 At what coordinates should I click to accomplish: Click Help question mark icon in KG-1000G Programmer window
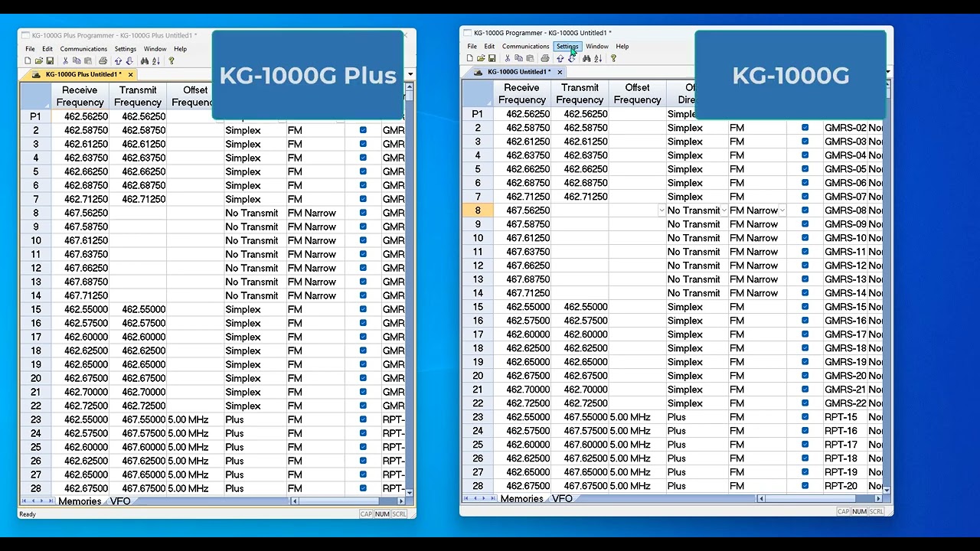613,58
